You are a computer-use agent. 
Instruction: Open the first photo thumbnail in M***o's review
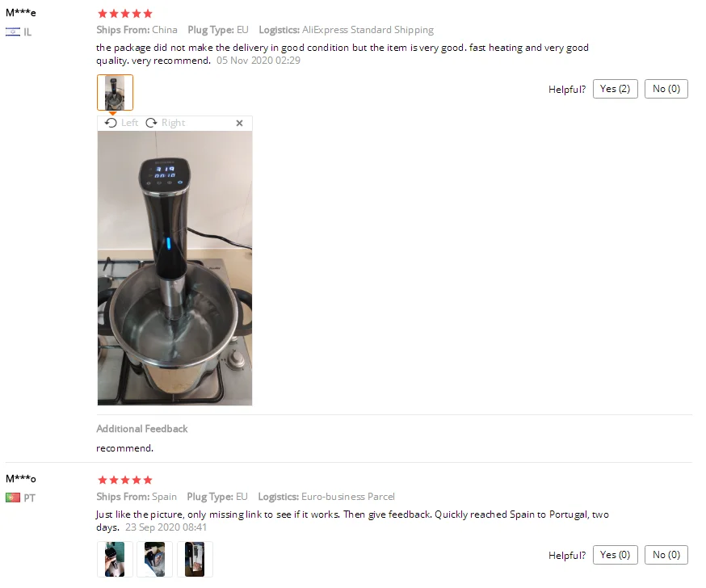(115, 559)
